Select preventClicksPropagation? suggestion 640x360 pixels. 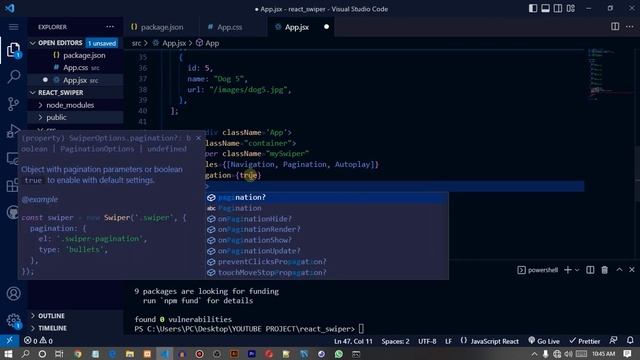click(x=327, y=262)
